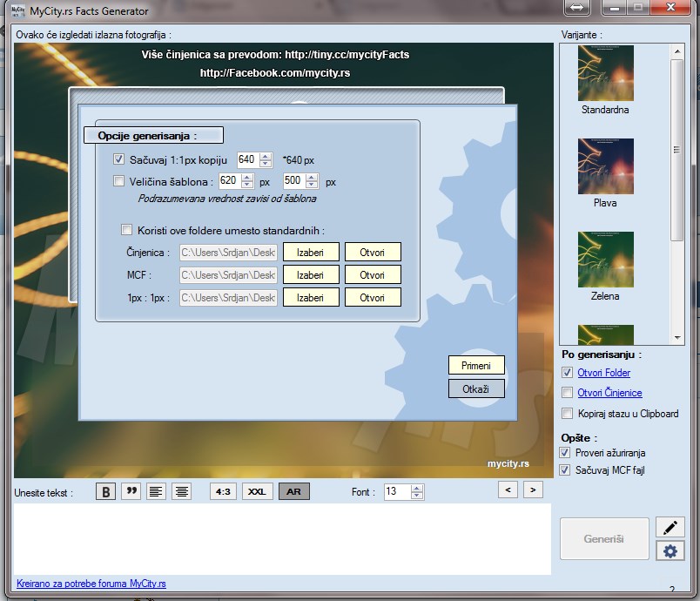
Task: Click into the Unesite tekst text area
Action: pyautogui.click(x=283, y=539)
